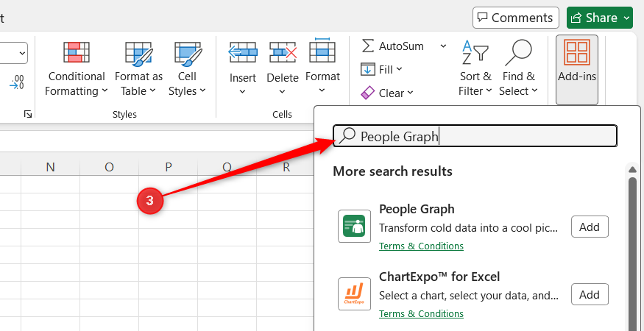Click the Insert cells icon
This screenshot has width=644, height=331.
click(x=243, y=52)
